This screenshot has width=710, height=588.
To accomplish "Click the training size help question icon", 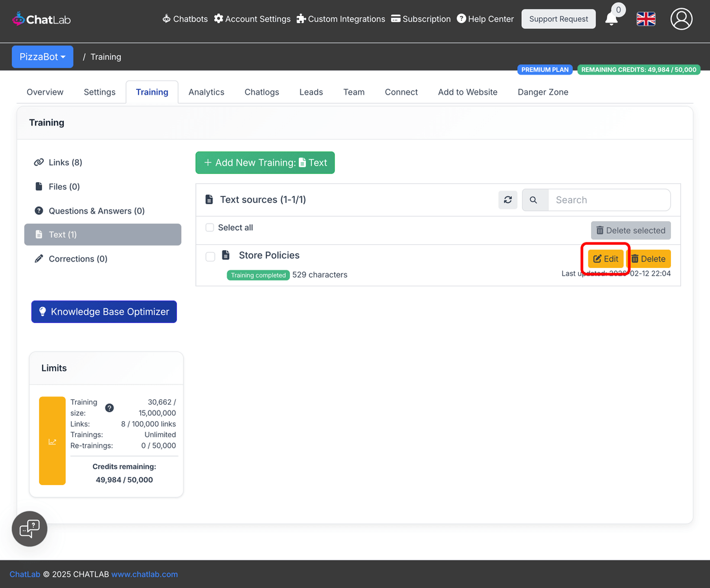I will point(109,408).
